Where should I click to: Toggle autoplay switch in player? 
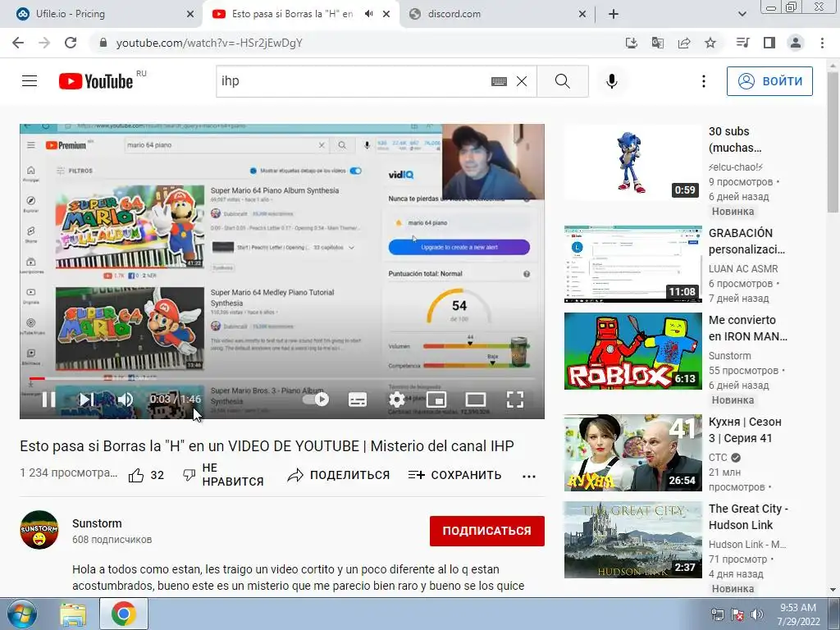tap(316, 399)
